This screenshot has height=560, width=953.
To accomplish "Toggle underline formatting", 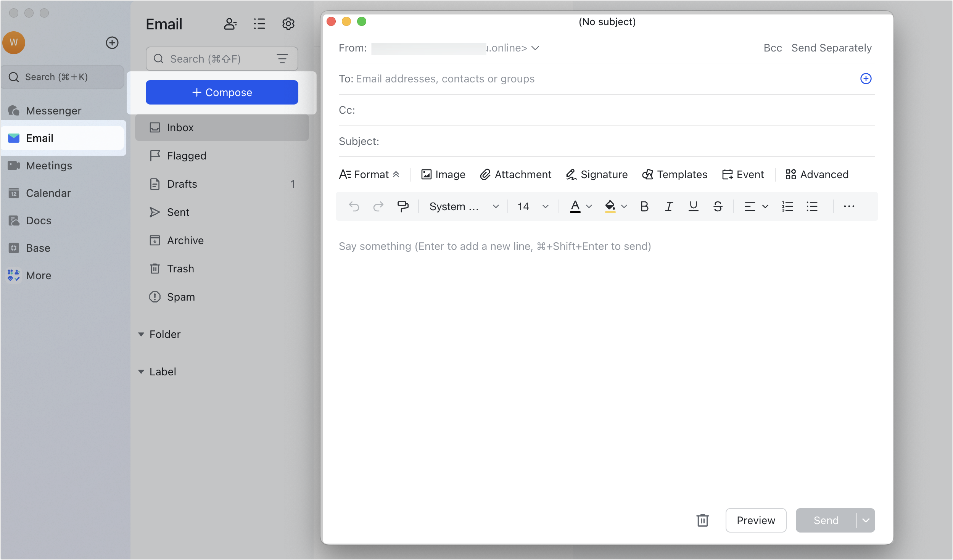I will click(693, 206).
